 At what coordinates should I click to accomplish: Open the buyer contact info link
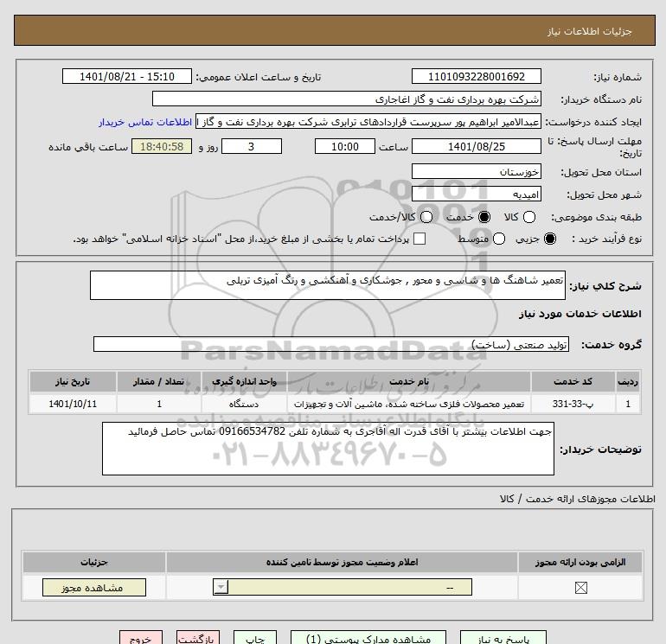[x=145, y=122]
